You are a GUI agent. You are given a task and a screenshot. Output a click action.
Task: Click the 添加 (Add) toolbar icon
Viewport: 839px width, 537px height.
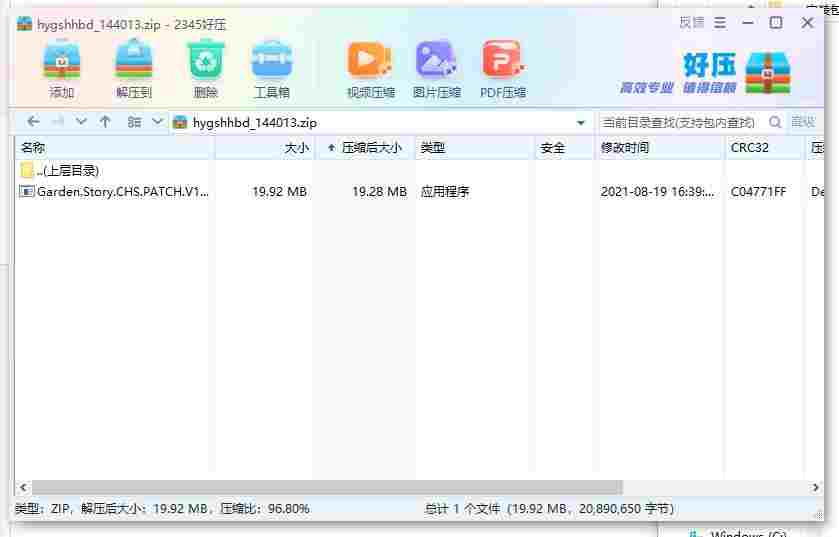pos(62,59)
